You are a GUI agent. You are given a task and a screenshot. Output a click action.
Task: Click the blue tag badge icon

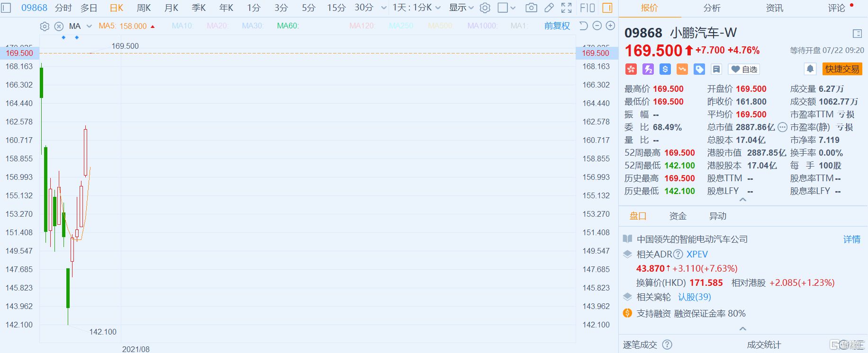[699, 69]
